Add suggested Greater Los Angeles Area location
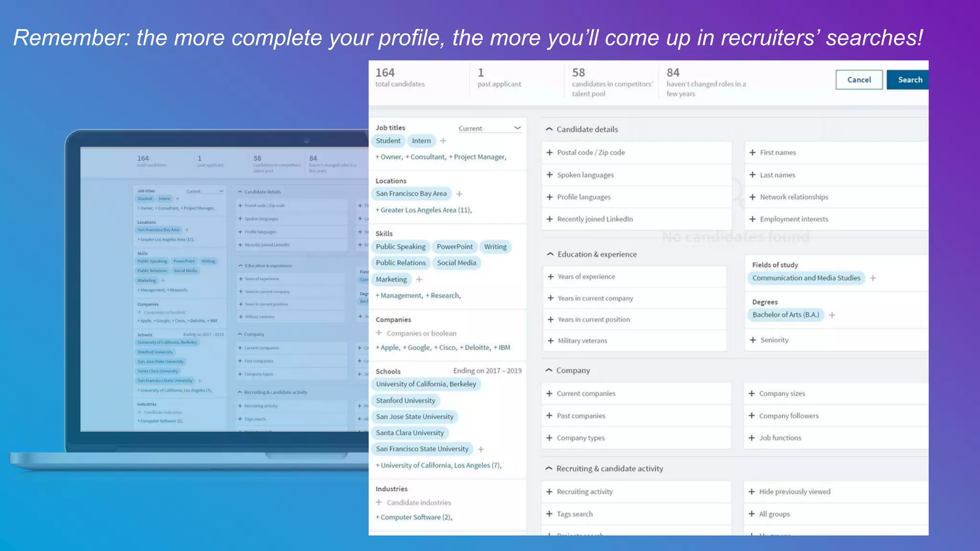Image resolution: width=980 pixels, height=551 pixels. click(423, 210)
